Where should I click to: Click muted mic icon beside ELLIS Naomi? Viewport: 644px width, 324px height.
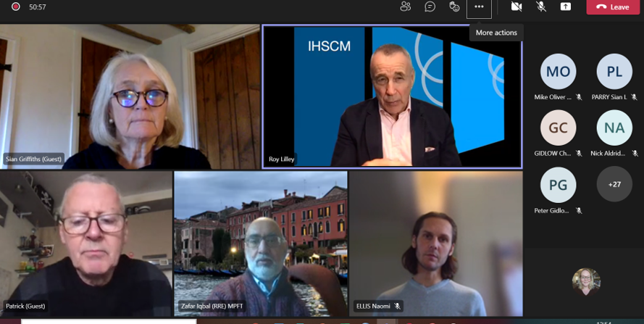397,306
